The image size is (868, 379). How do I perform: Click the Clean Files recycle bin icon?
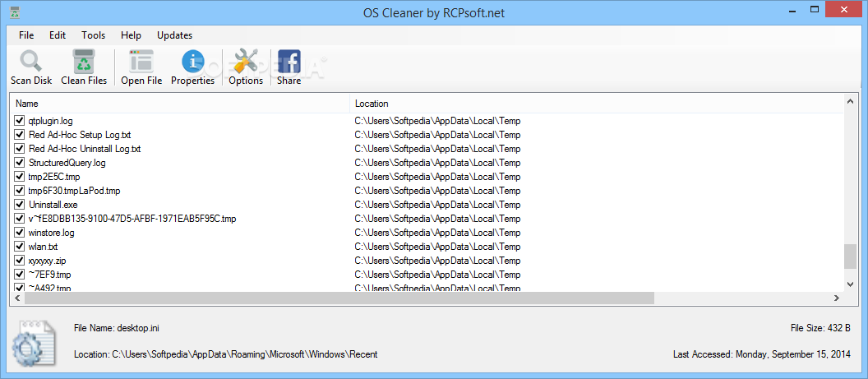pos(84,61)
